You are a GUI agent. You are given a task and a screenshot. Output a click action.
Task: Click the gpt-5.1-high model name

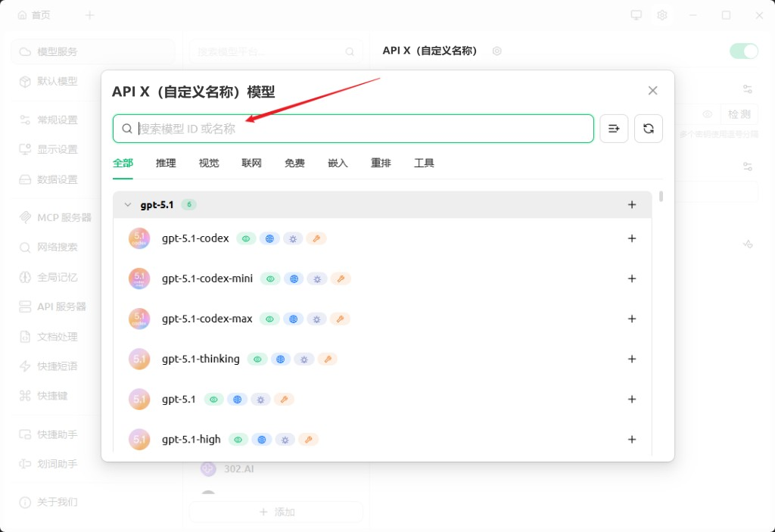(191, 439)
